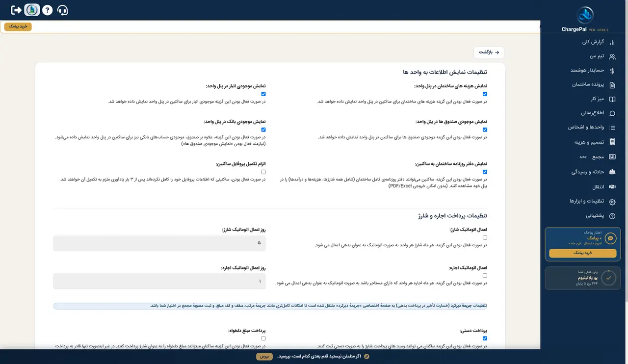Open the help question mark icon in top bar
The height and width of the screenshot is (364, 628).
[x=47, y=10]
